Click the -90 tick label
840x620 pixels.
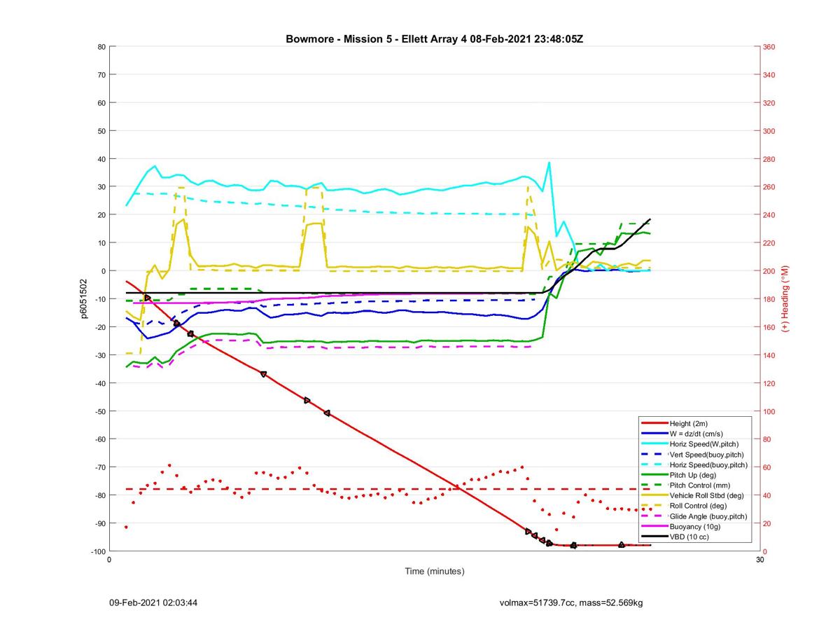pyautogui.click(x=100, y=523)
